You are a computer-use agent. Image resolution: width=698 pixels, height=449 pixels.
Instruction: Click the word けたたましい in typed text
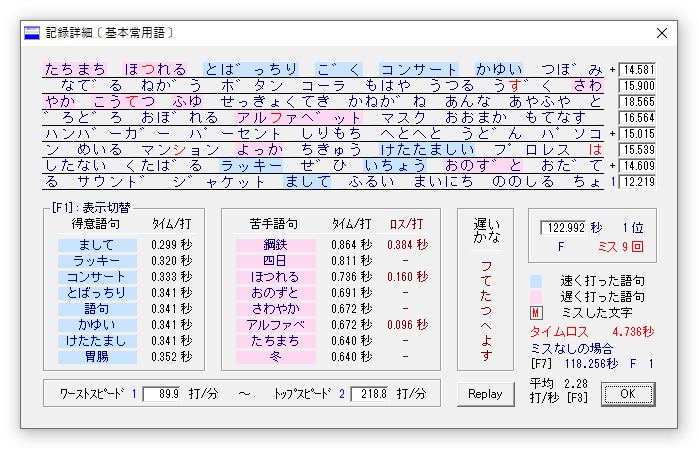pos(427,150)
